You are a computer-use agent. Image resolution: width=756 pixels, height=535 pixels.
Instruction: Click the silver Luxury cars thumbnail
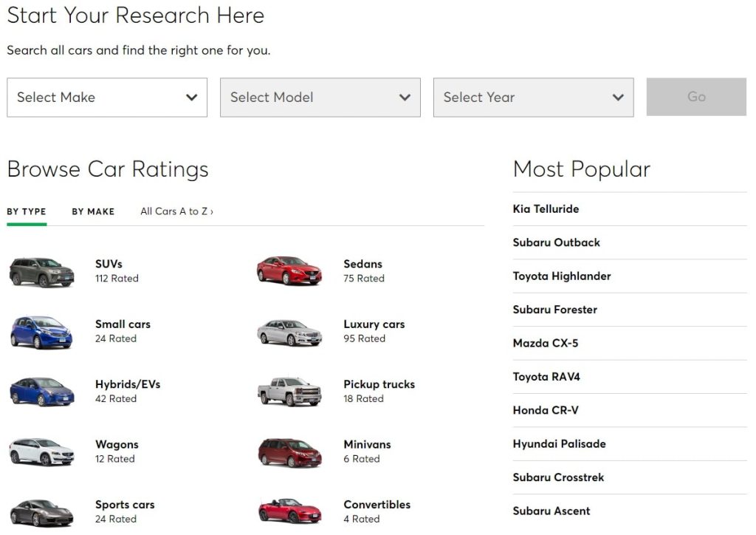[289, 332]
